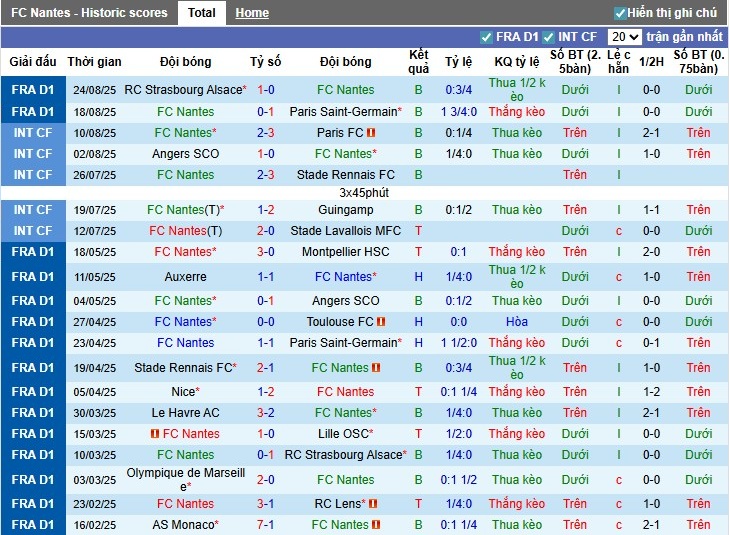This screenshot has height=535, width=729.
Task: Open the recent matches count dropdown
Action: click(x=624, y=37)
